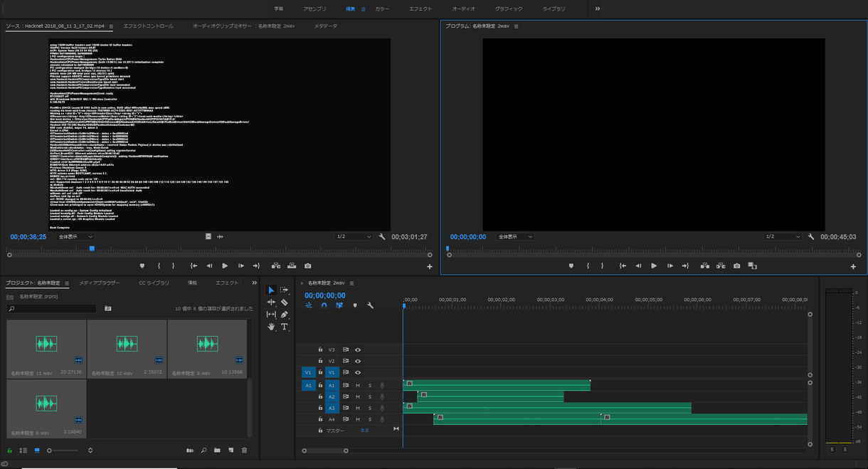Open timeline sequence panel menu

(351, 283)
